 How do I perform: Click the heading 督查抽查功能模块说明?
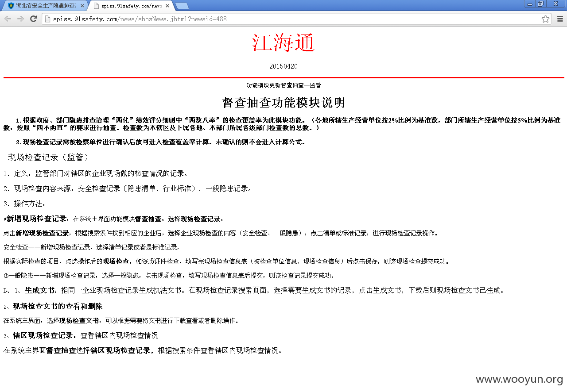(x=283, y=103)
